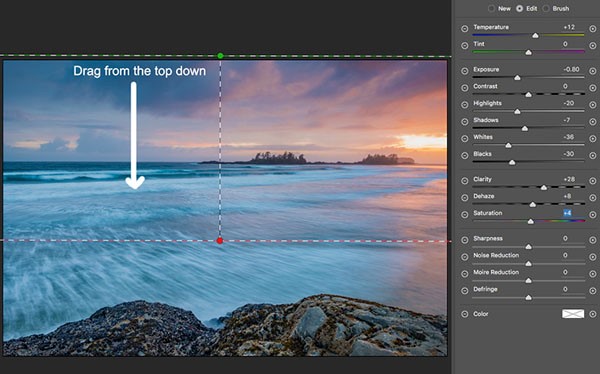Image resolution: width=600 pixels, height=374 pixels.
Task: Click the Color row minus icon
Action: coord(465,314)
